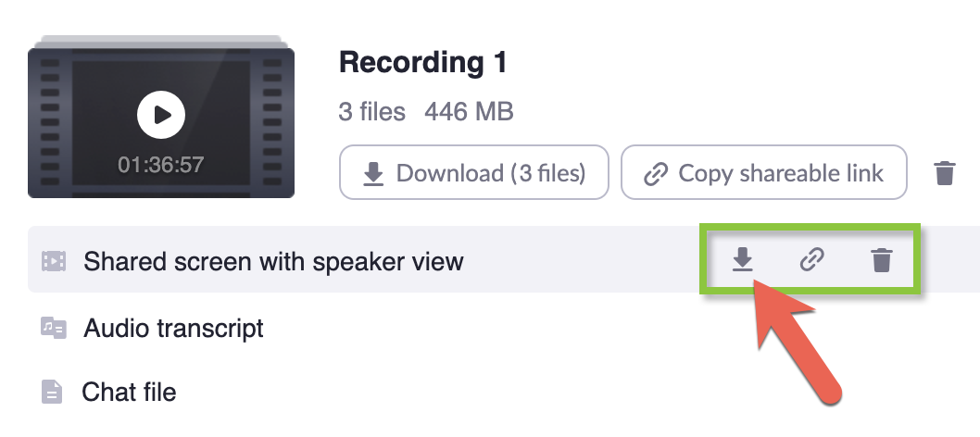This screenshot has width=980, height=437.
Task: Click the 3 files count text
Action: (371, 113)
